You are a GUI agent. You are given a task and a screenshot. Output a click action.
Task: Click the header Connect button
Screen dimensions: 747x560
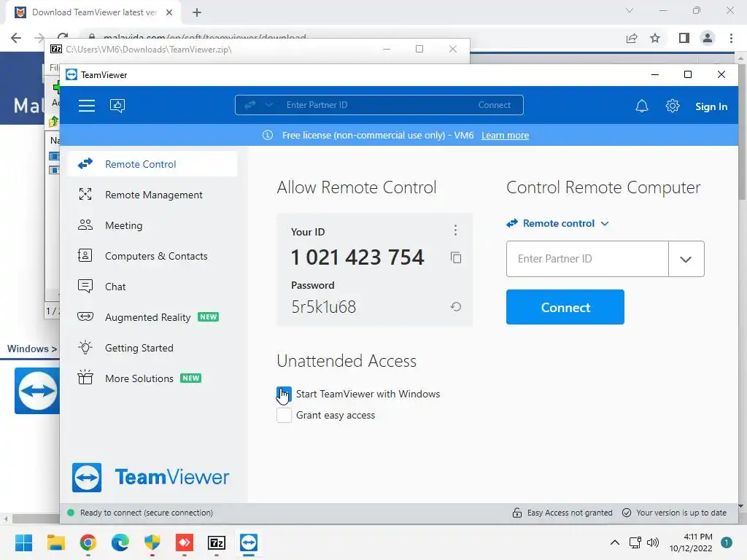click(494, 105)
